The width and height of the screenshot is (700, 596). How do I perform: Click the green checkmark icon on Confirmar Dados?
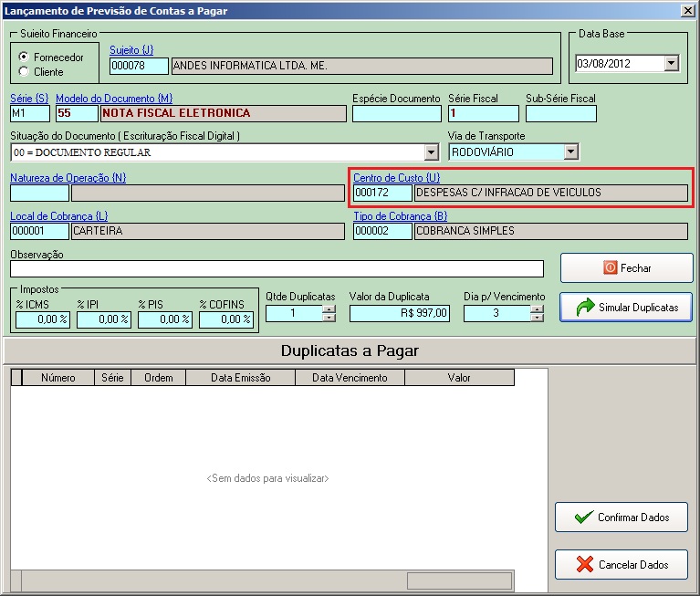point(584,517)
